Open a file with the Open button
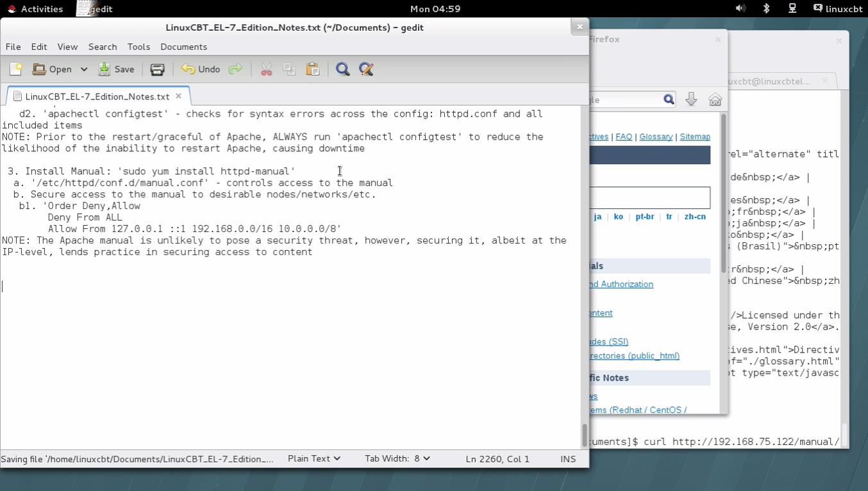 (53, 69)
